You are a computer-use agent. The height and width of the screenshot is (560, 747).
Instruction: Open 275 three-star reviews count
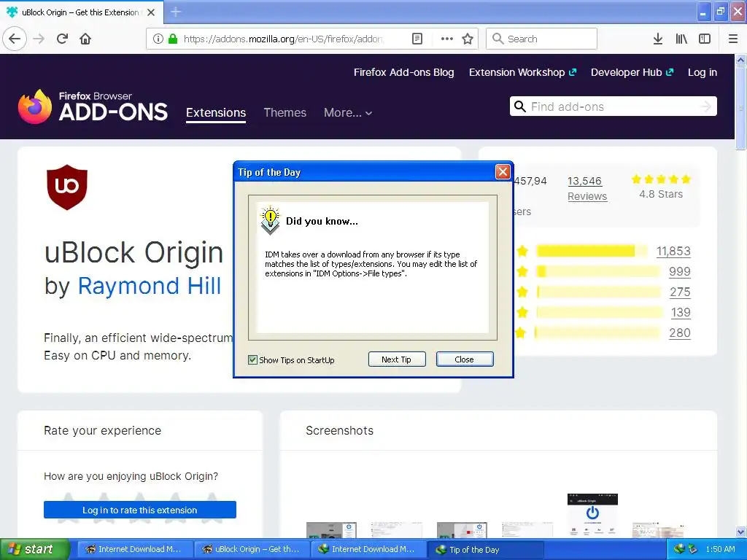coord(680,292)
